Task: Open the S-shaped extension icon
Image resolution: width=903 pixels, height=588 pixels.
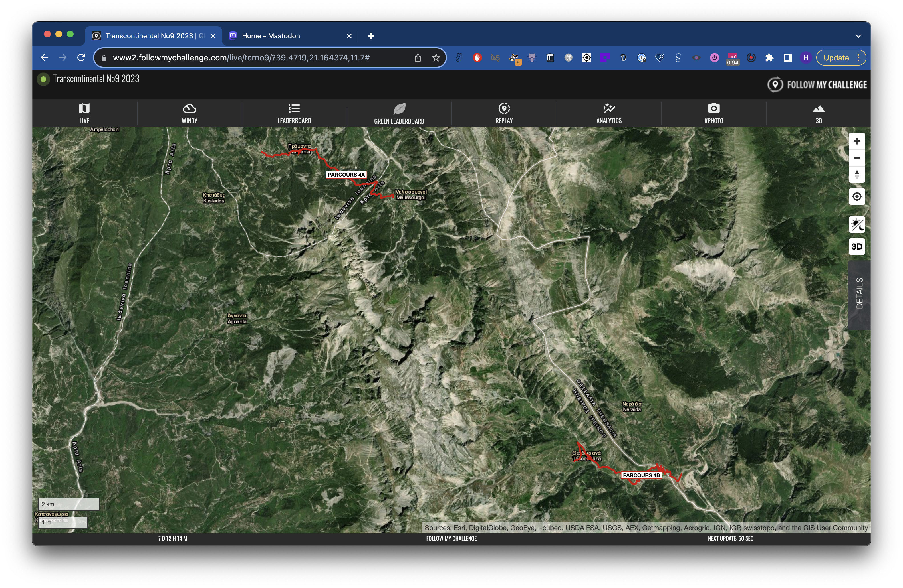Action: (x=678, y=58)
